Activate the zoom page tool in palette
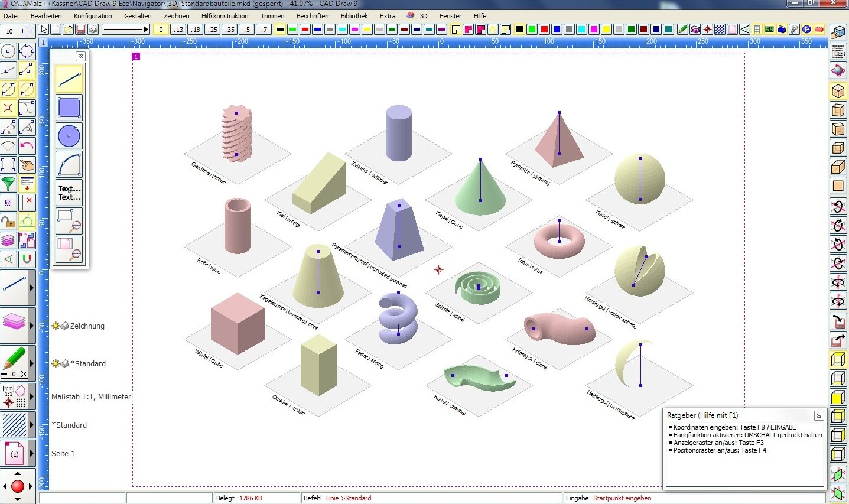849x504 pixels. tap(69, 249)
